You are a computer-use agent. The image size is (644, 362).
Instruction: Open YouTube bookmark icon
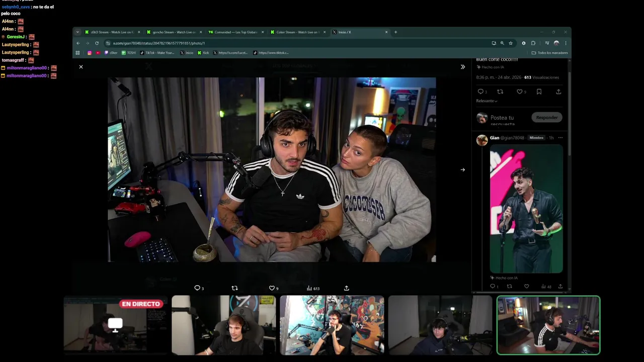tap(98, 53)
